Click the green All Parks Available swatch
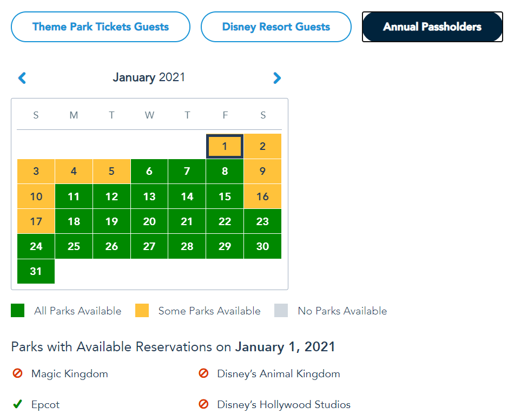This screenshot has height=420, width=521. click(x=18, y=311)
